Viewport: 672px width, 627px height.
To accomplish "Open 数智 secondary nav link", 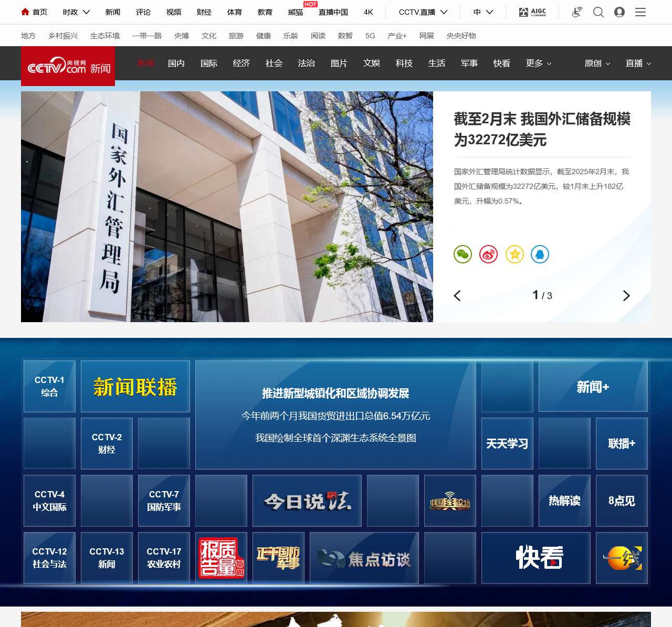I will pos(345,36).
